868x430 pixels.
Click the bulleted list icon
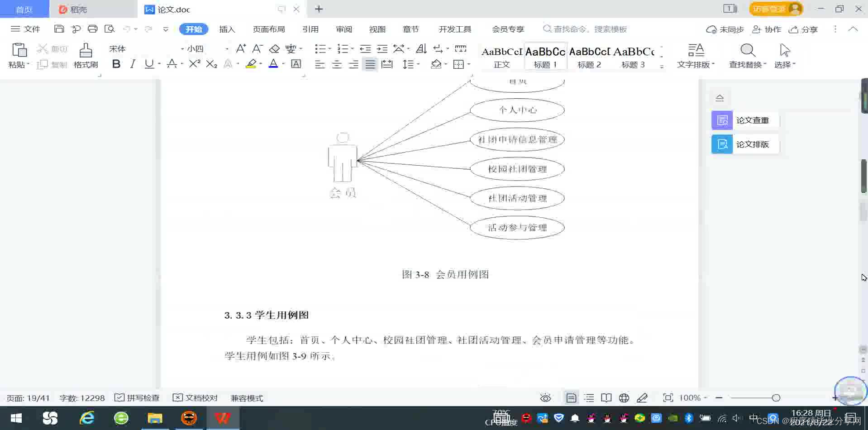(x=320, y=48)
